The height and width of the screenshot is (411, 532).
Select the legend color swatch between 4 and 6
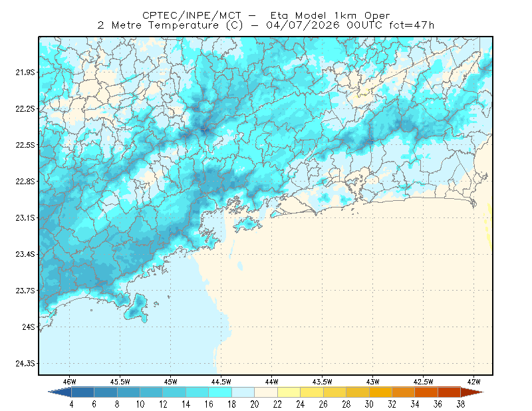[82, 392]
